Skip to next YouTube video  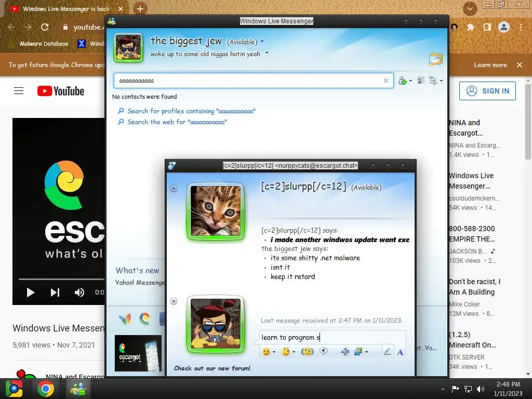click(x=55, y=292)
